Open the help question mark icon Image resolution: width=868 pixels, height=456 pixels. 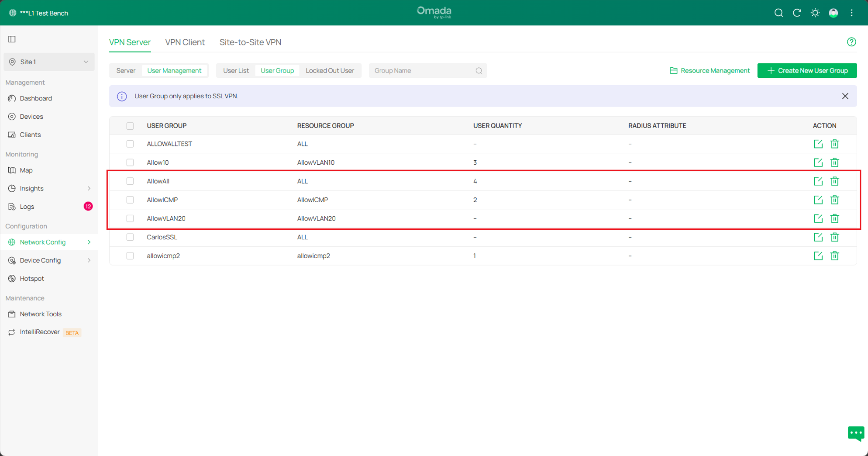click(x=851, y=42)
